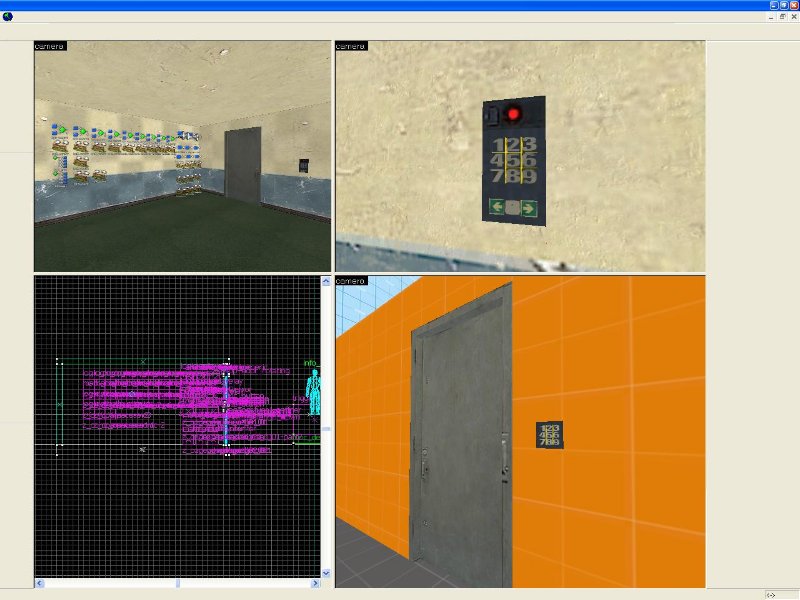This screenshot has height=600, width=800.
Task: Click the horizontal scrollbar thumb under the grid view
Action: coord(178,583)
